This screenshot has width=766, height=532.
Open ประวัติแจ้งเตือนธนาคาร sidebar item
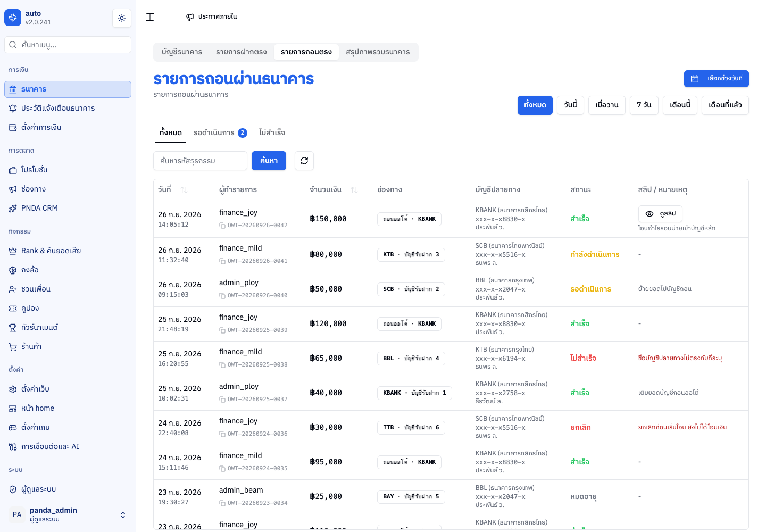point(68,109)
